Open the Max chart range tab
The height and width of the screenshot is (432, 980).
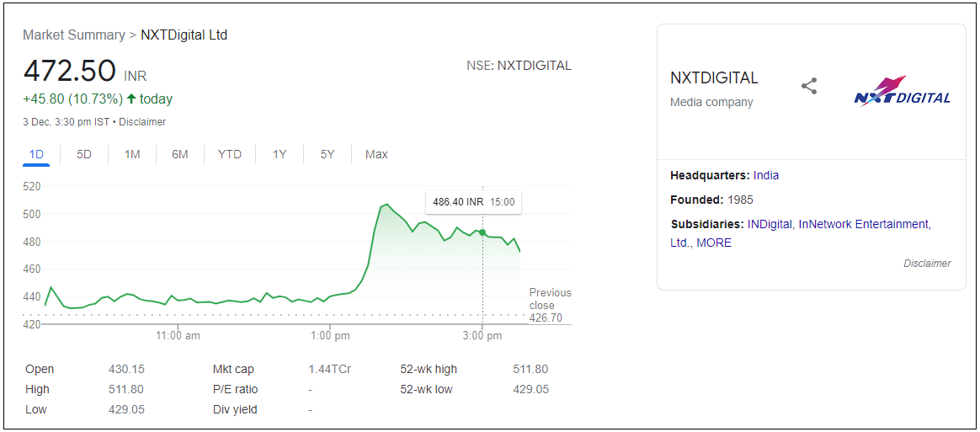pos(376,154)
